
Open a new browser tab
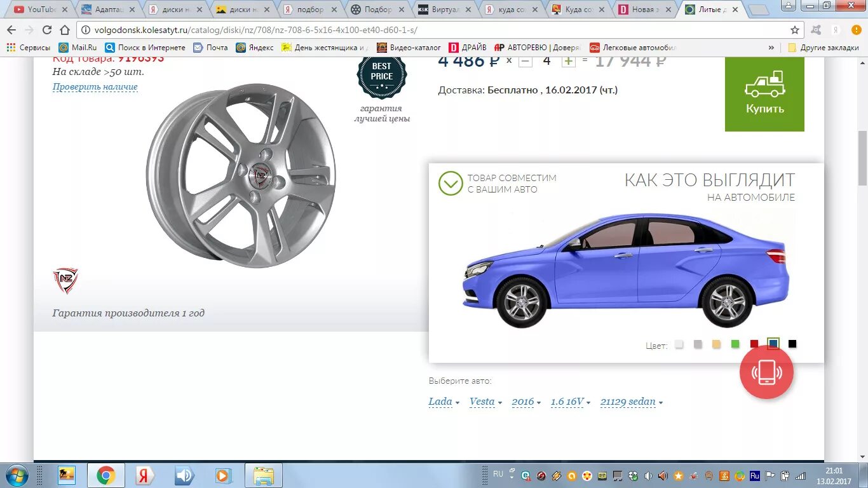tap(759, 10)
